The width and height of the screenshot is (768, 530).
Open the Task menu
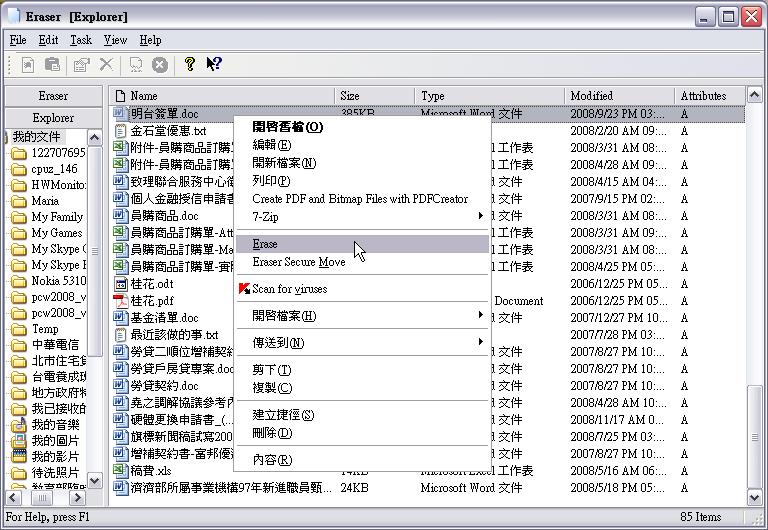click(x=81, y=40)
